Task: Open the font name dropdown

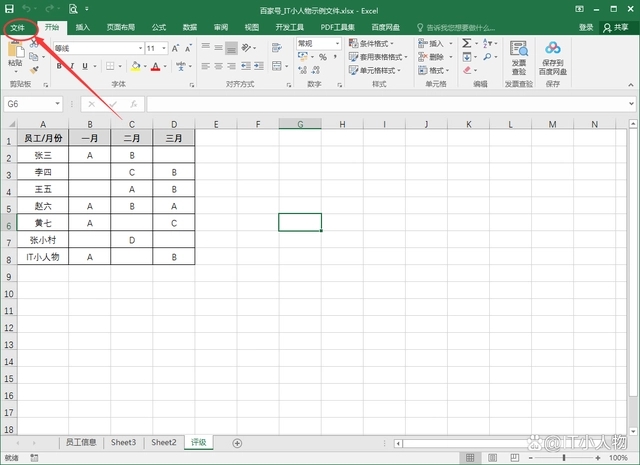Action: pyautogui.click(x=140, y=48)
